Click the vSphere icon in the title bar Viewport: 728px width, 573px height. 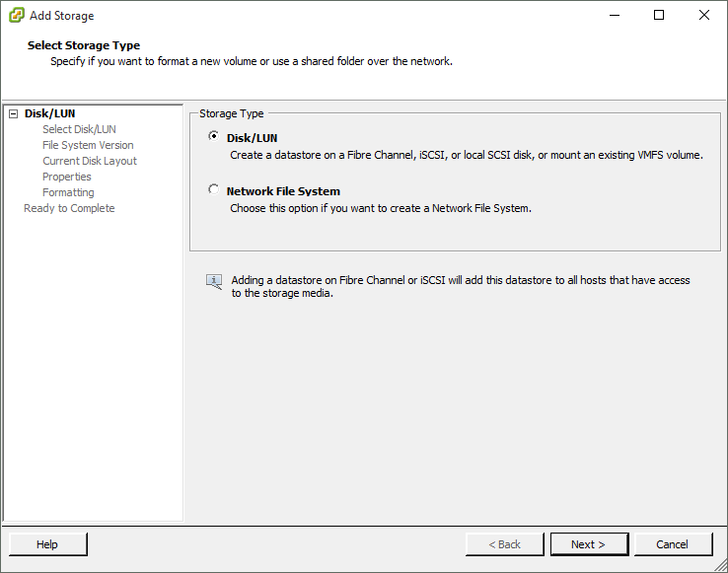click(17, 16)
